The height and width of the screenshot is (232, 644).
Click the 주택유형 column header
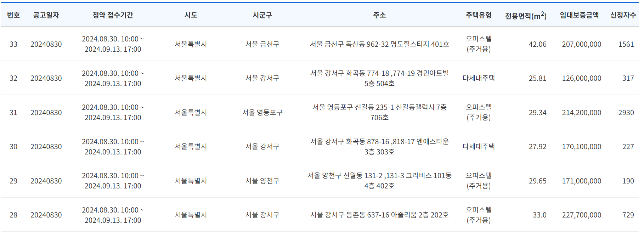[x=479, y=15]
